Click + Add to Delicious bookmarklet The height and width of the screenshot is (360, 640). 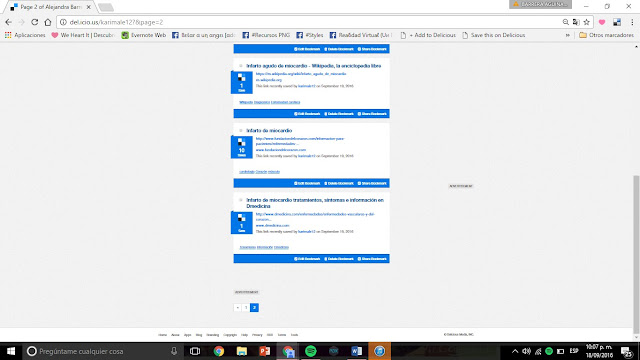[x=428, y=35]
